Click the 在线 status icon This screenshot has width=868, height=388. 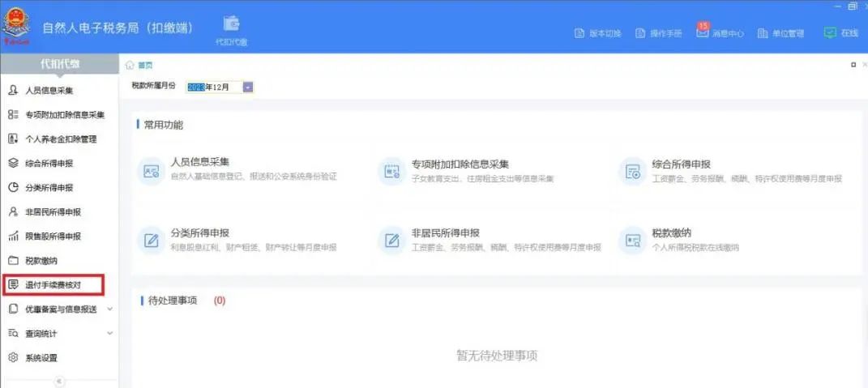[829, 32]
